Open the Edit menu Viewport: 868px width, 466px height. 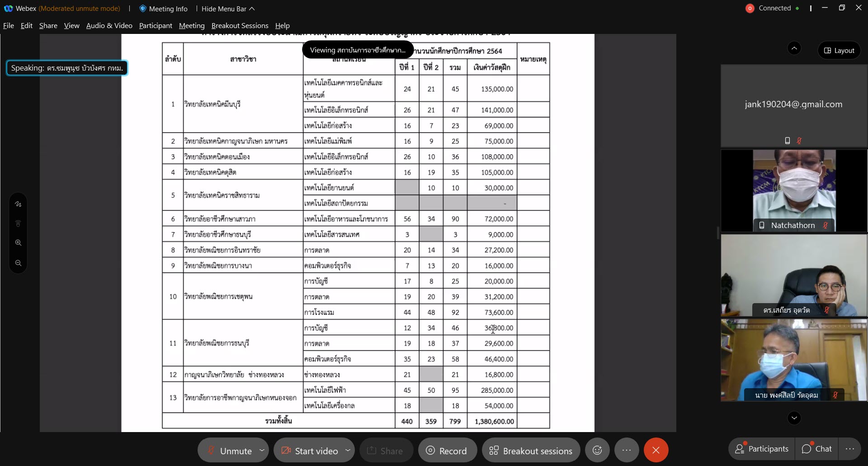pyautogui.click(x=27, y=26)
